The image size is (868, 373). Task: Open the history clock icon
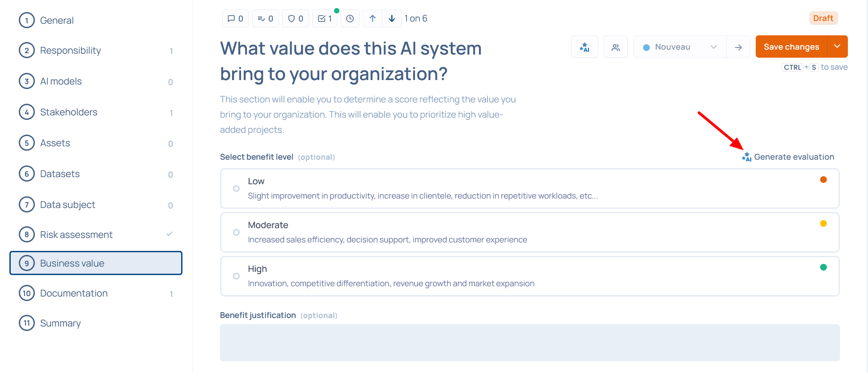350,19
